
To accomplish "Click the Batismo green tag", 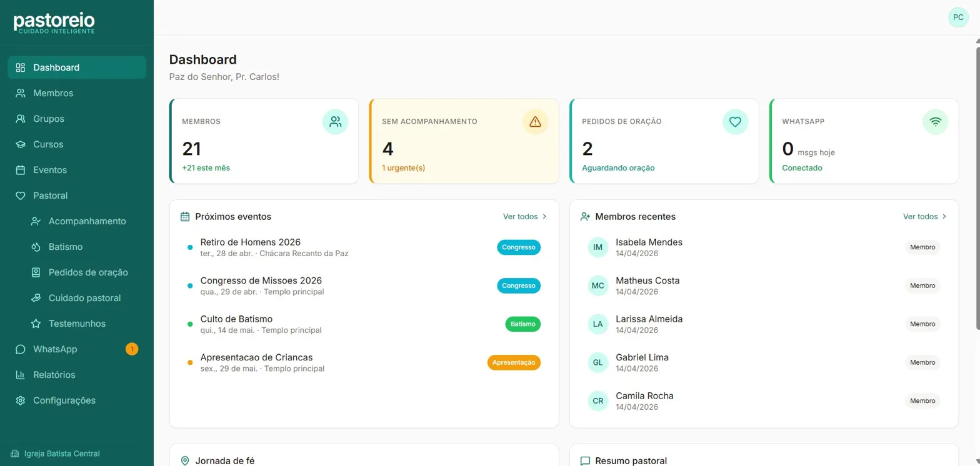I will click(522, 324).
